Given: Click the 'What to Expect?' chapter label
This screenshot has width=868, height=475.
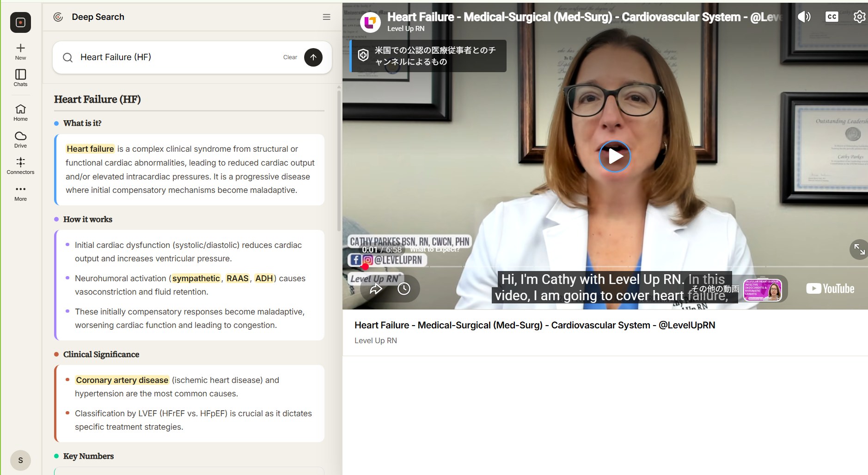Looking at the screenshot, I should coord(434,250).
